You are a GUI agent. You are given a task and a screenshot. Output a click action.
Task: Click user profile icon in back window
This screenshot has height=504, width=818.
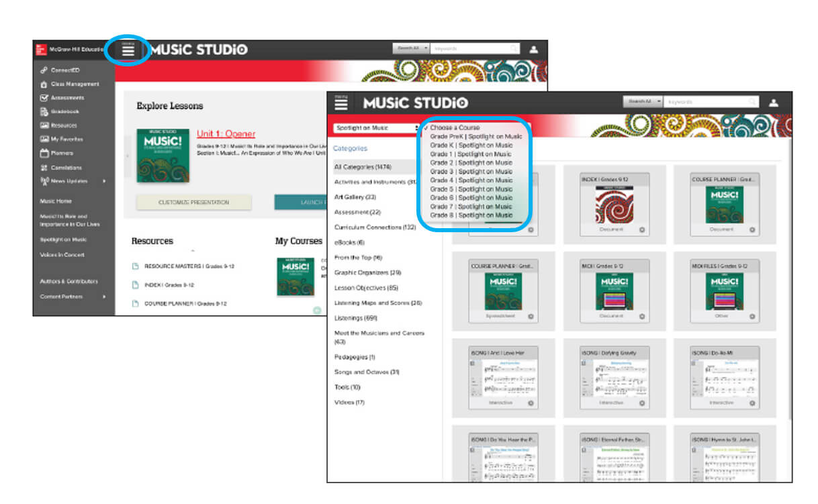coord(534,49)
